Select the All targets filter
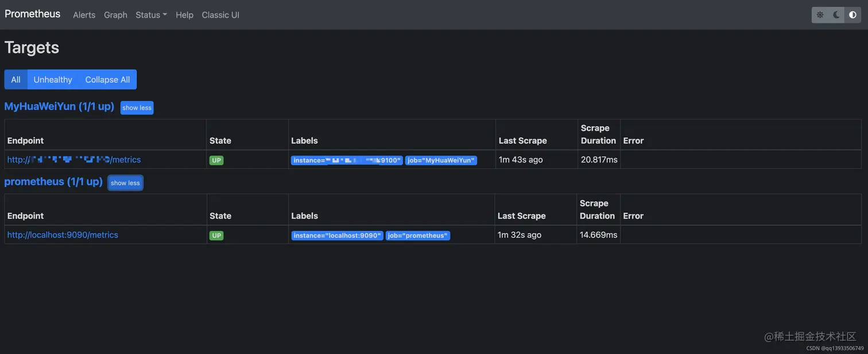Screen dimensions: 868x354 [15, 80]
